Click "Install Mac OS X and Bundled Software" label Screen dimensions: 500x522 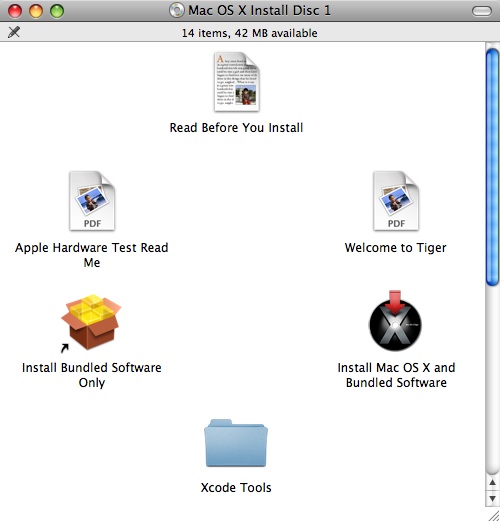[396, 375]
